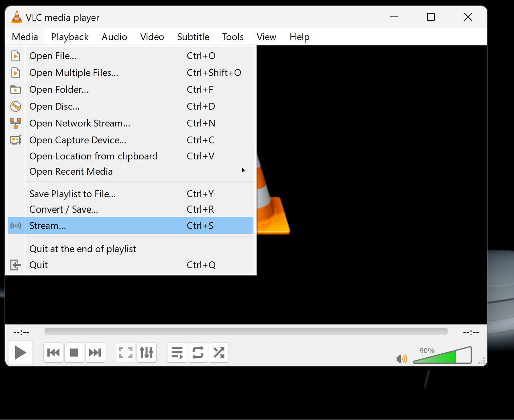514x420 pixels.
Task: Skip to previous media track
Action: click(x=53, y=353)
